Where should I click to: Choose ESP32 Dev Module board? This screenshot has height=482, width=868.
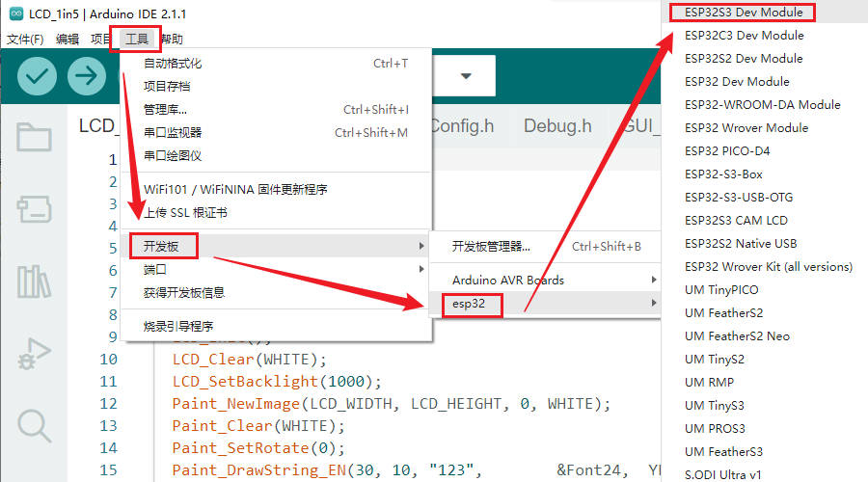pos(765,82)
